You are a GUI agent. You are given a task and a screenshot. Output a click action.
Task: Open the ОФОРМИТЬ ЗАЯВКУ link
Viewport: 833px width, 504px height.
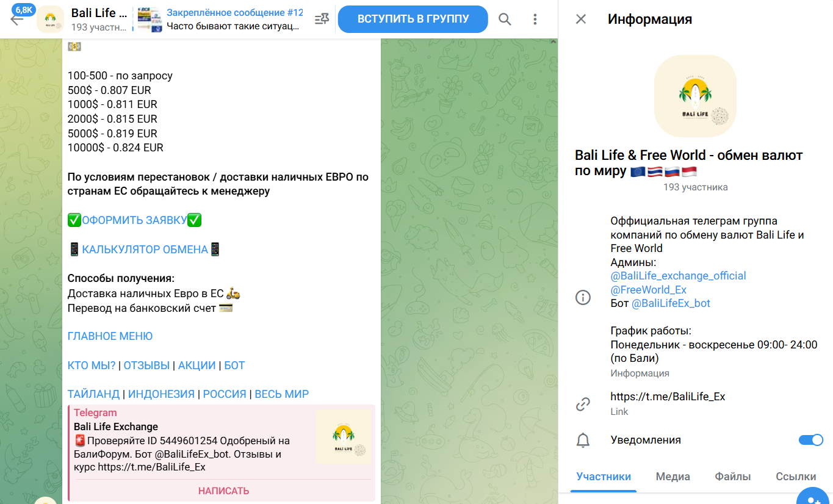point(134,220)
